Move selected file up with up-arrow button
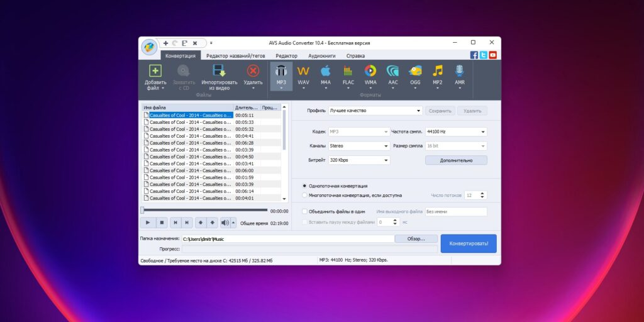This screenshot has width=644, height=322. tap(201, 223)
